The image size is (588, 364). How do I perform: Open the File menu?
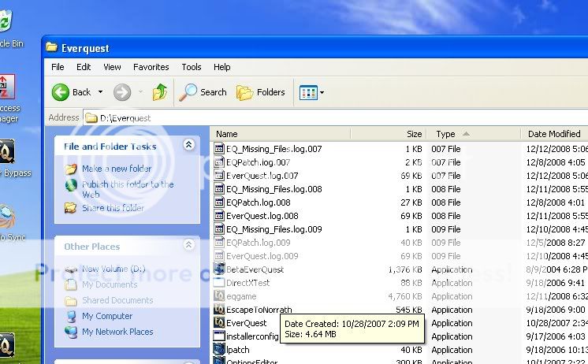pos(58,67)
